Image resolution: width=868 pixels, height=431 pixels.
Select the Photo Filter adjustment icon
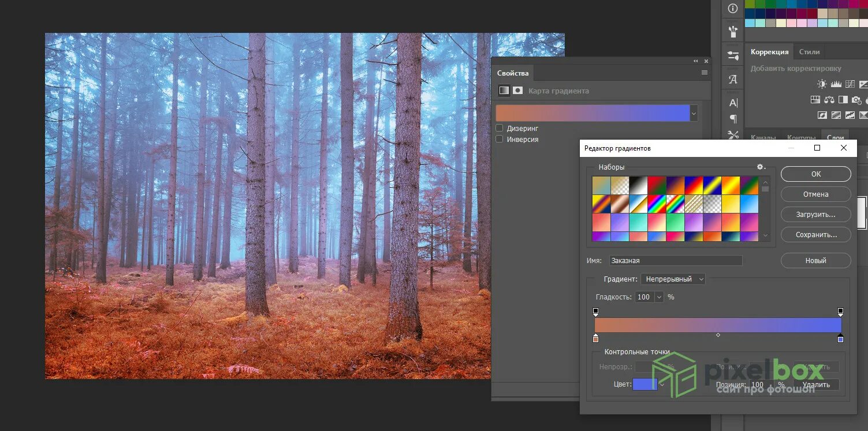click(856, 99)
